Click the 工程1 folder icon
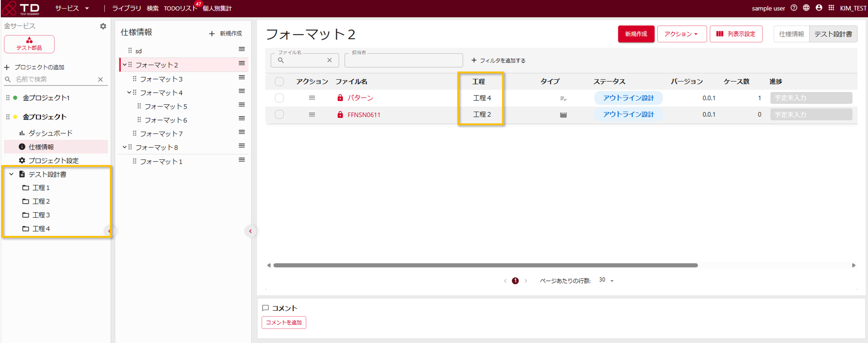Viewport: 868px width, 343px height. tap(26, 188)
